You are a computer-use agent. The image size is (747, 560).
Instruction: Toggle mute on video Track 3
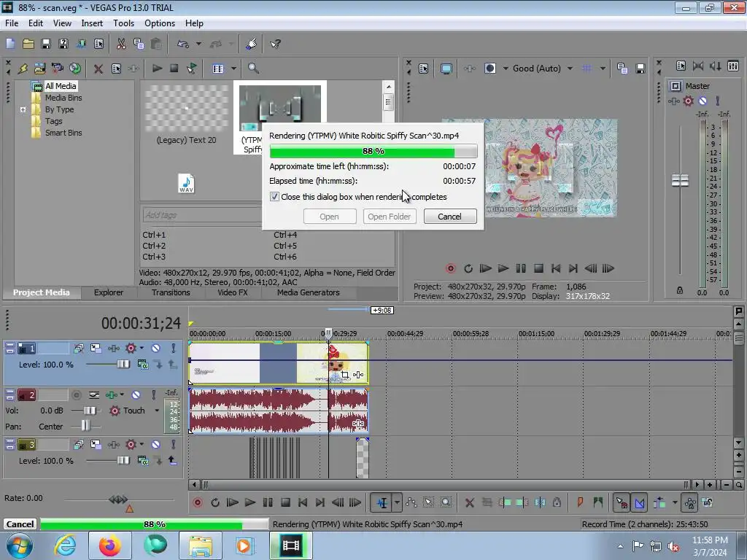(x=155, y=445)
